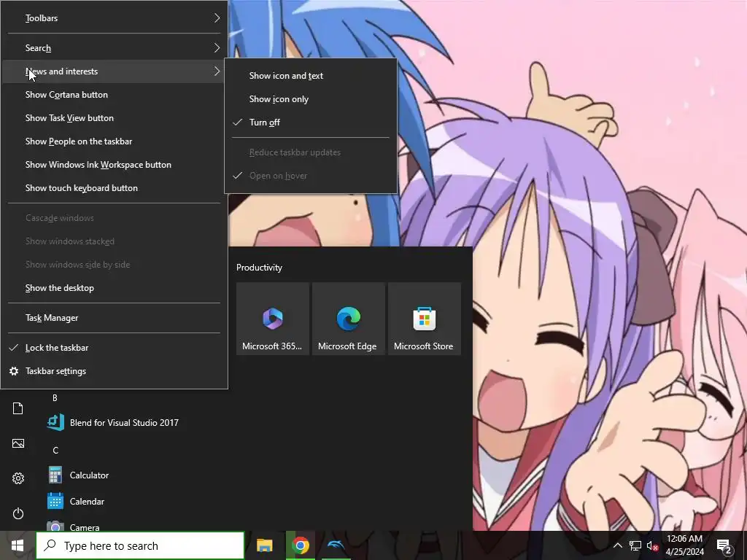
Task: Expand the Toolbars submenu
Action: click(x=115, y=18)
